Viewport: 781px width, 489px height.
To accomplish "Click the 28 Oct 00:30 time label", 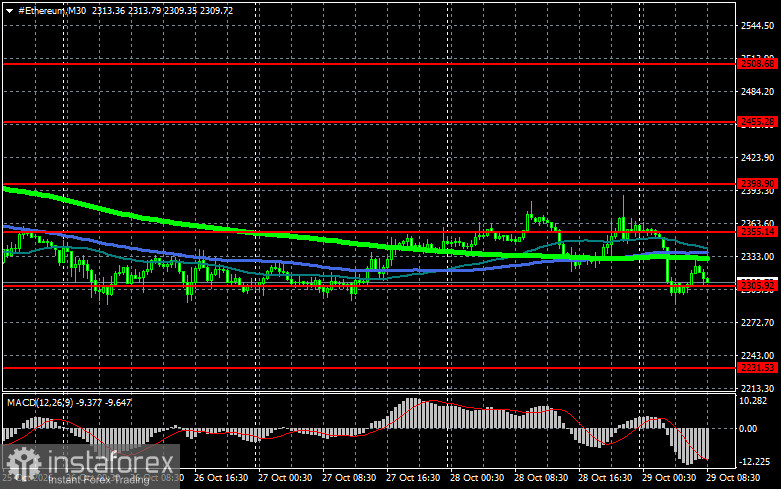I will (477, 478).
